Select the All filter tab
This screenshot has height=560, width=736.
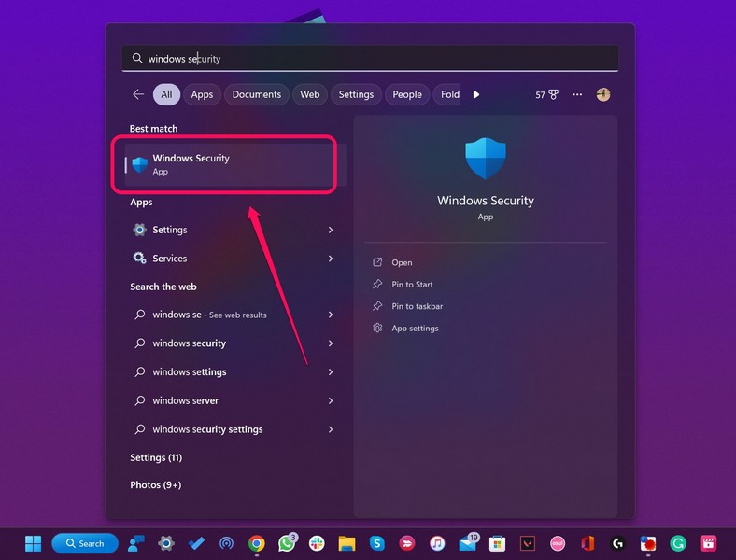click(x=166, y=94)
